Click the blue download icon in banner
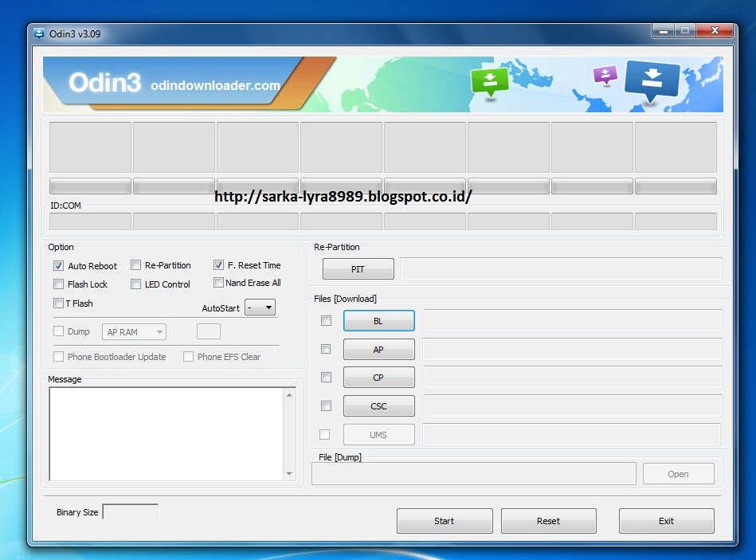The width and height of the screenshot is (756, 560). (652, 81)
